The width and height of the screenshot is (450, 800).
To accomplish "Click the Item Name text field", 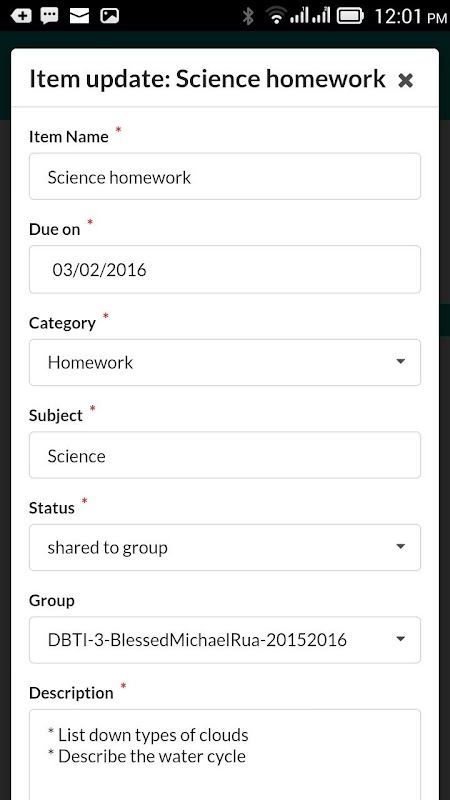I will pyautogui.click(x=225, y=177).
